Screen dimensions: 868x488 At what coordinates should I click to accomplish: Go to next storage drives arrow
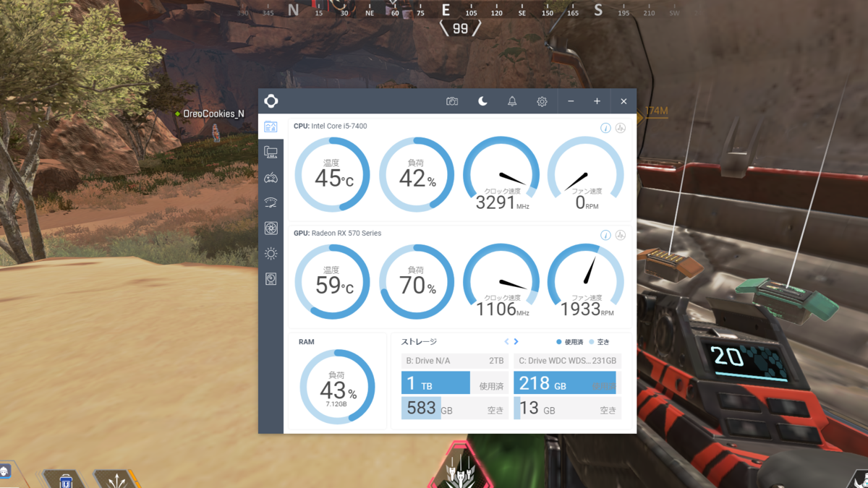point(516,341)
